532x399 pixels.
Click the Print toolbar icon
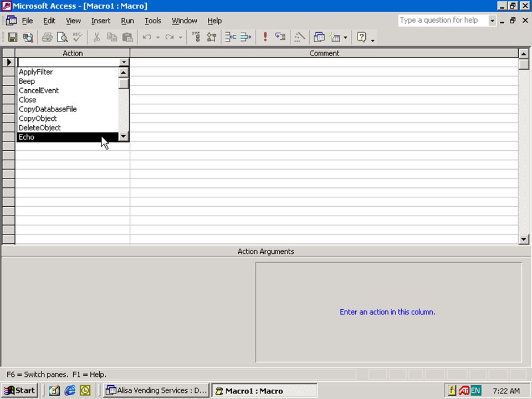47,37
